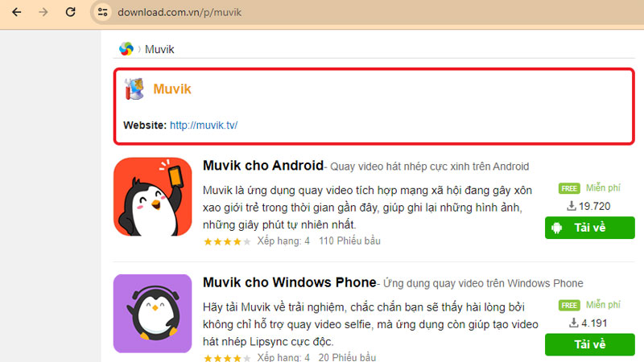Select the text '20 Phiếu bầu'
The image size is (644, 362).
point(347,357)
